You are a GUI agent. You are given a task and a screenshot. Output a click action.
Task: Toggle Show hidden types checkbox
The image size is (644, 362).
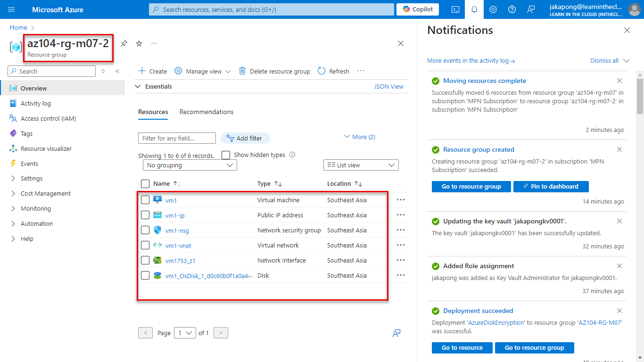[x=226, y=155]
